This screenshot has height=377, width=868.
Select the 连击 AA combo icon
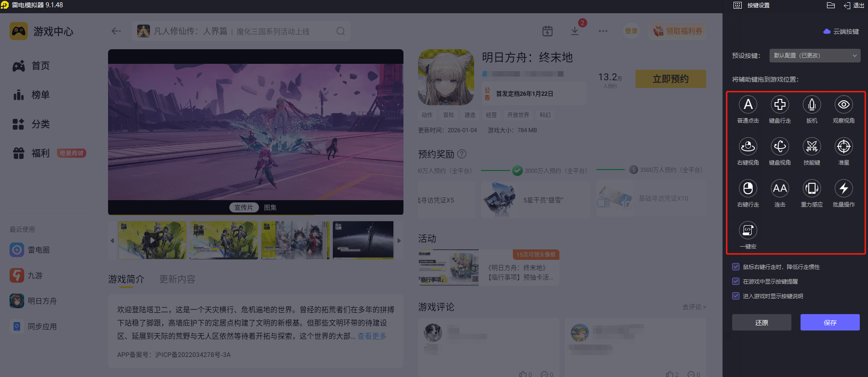780,189
